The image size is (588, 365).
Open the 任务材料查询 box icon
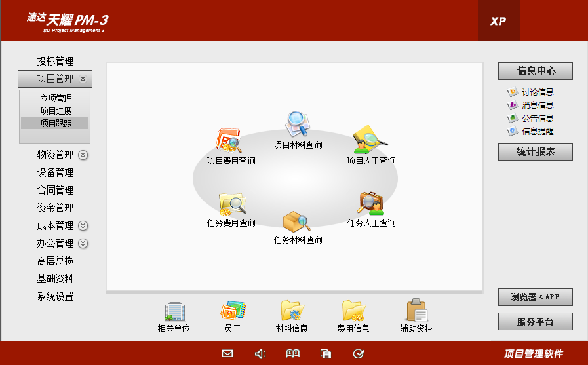coord(296,221)
